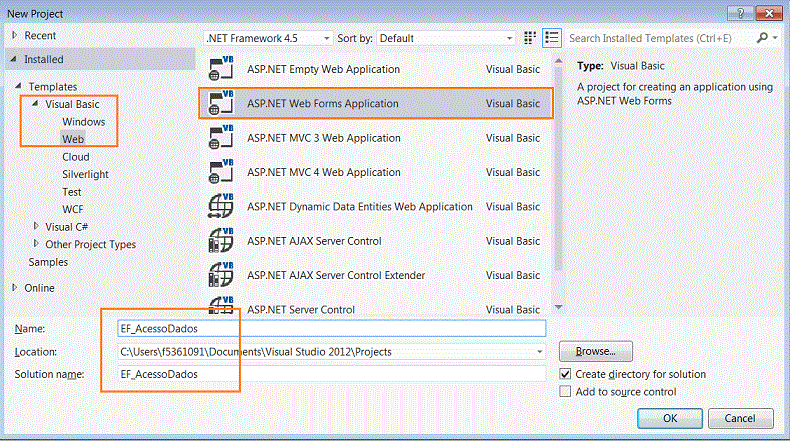Click the ASP.NET MVC 4 Web Application icon
Image resolution: width=790 pixels, height=441 pixels.
coord(221,171)
